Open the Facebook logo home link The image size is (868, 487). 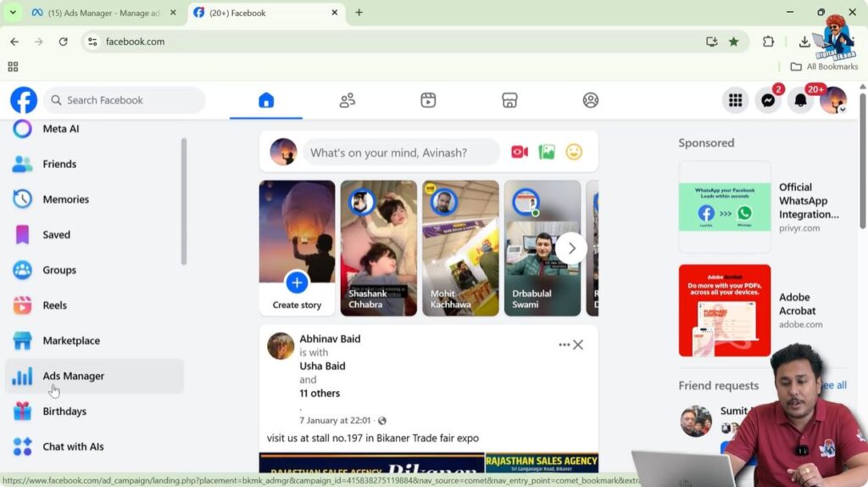point(23,100)
